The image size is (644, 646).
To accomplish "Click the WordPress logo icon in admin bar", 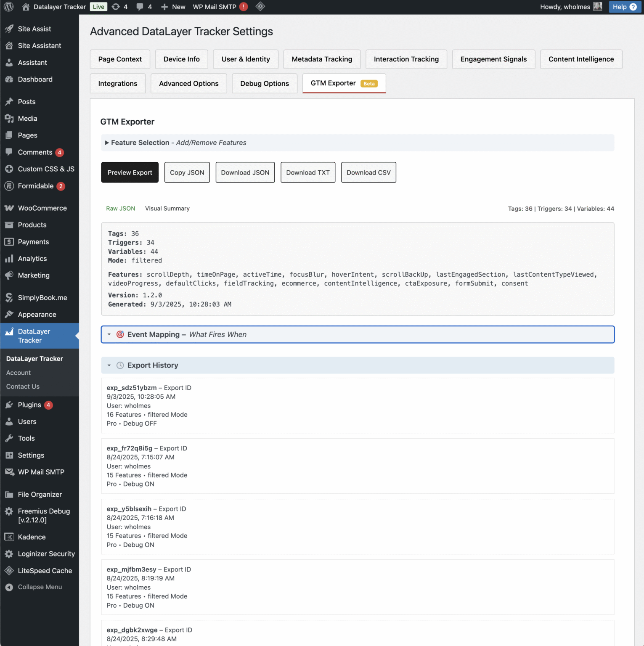I will 8,7.
